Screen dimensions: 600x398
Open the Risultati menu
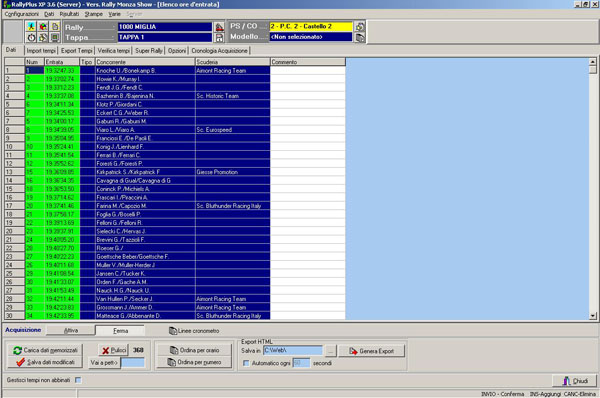(x=69, y=14)
